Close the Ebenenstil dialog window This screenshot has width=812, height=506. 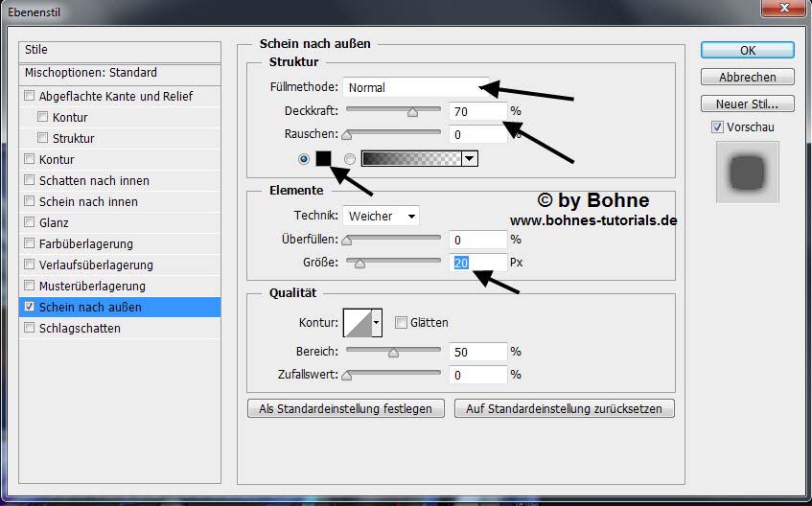pos(782,10)
